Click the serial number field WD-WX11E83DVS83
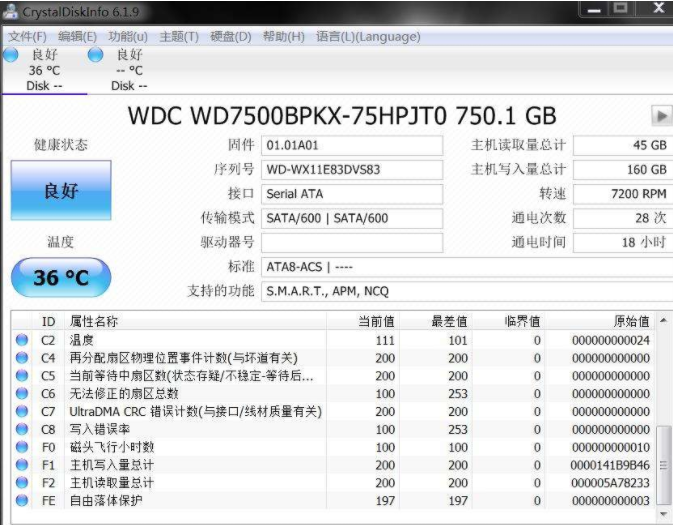This screenshot has height=525, width=673. click(352, 170)
